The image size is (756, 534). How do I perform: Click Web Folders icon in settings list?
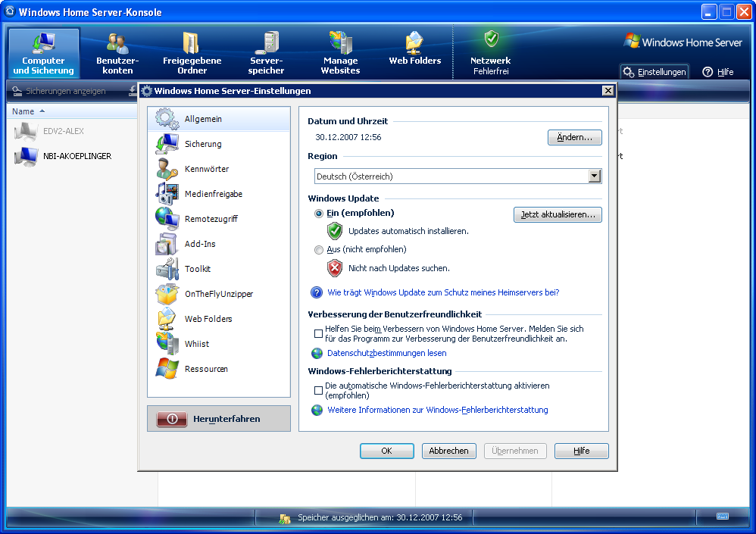(x=167, y=319)
